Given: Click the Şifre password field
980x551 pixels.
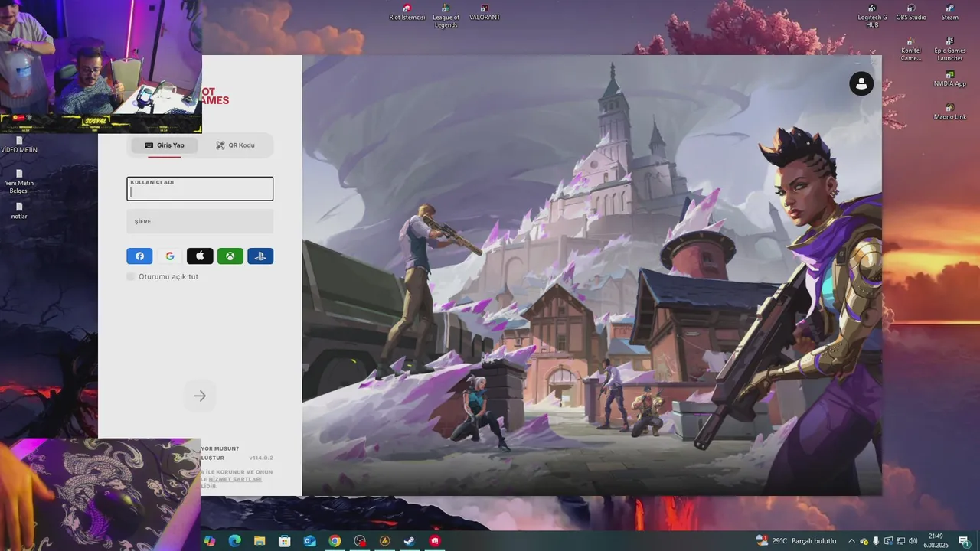Looking at the screenshot, I should click(200, 221).
